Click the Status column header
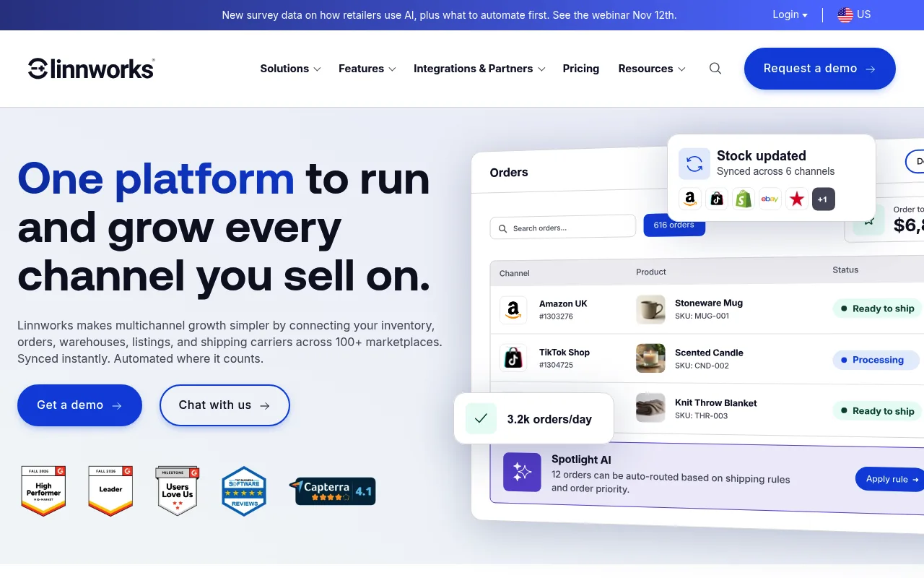This screenshot has height=578, width=924. click(x=845, y=269)
